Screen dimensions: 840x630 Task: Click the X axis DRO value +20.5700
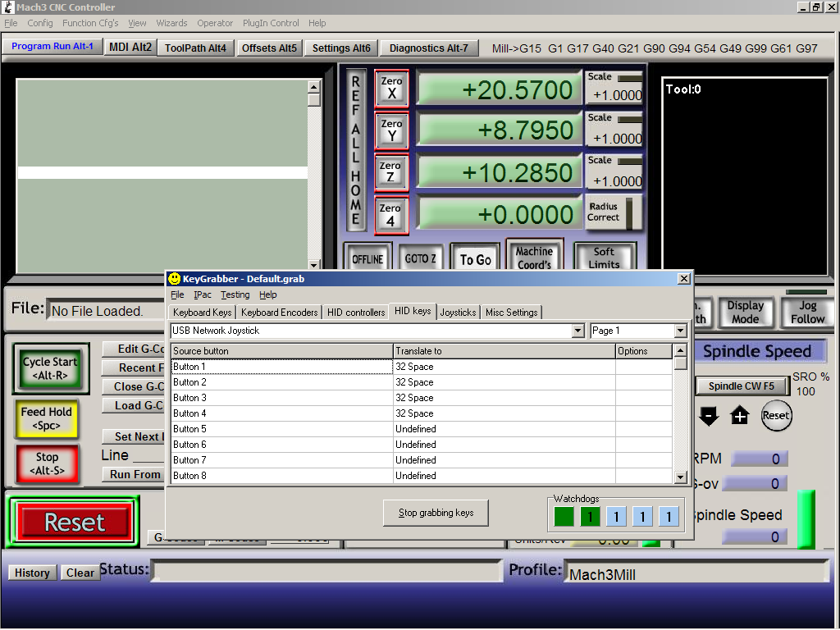pyautogui.click(x=500, y=89)
